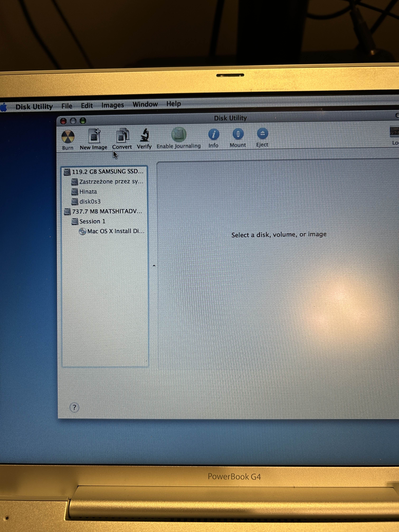This screenshot has height=532, width=399.
Task: Open the File menu
Action: tap(67, 106)
